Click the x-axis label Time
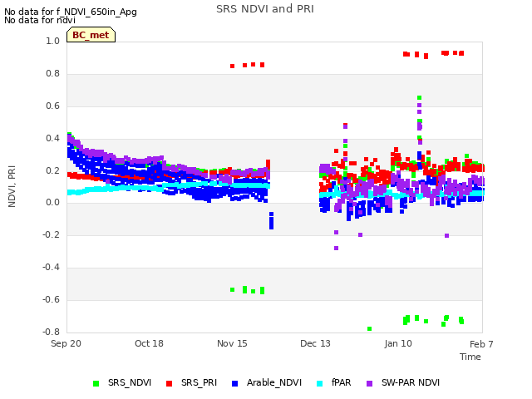532x399 pixels. point(470,357)
